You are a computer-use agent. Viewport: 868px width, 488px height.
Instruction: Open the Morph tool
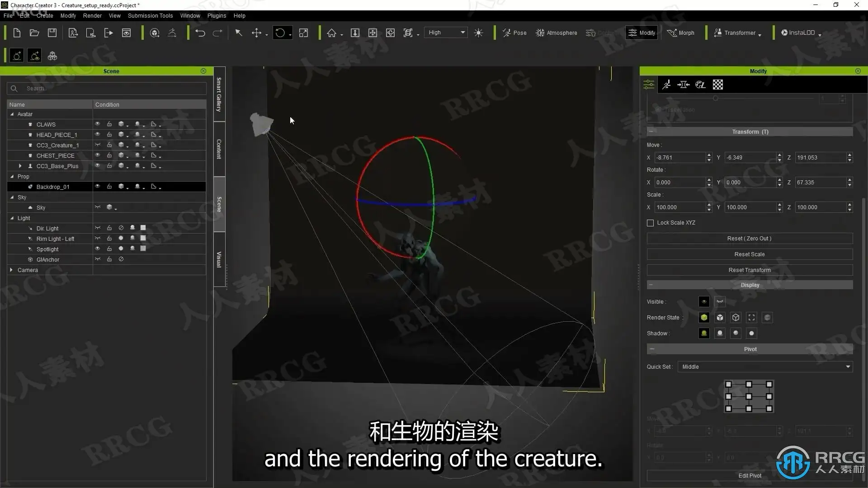681,33
